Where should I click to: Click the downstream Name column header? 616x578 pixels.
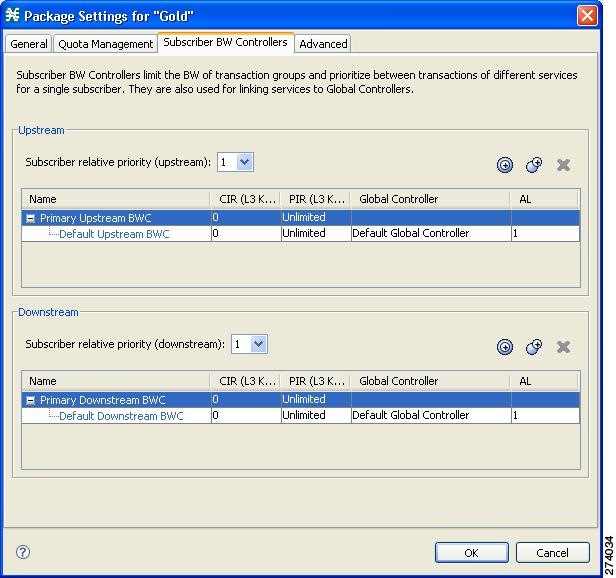click(116, 381)
